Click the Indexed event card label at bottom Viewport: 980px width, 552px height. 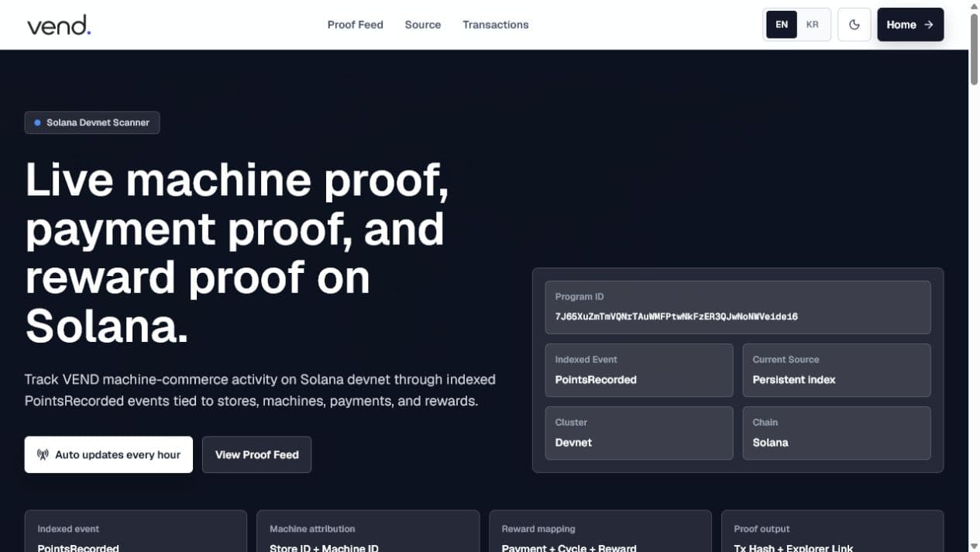pyautogui.click(x=68, y=529)
